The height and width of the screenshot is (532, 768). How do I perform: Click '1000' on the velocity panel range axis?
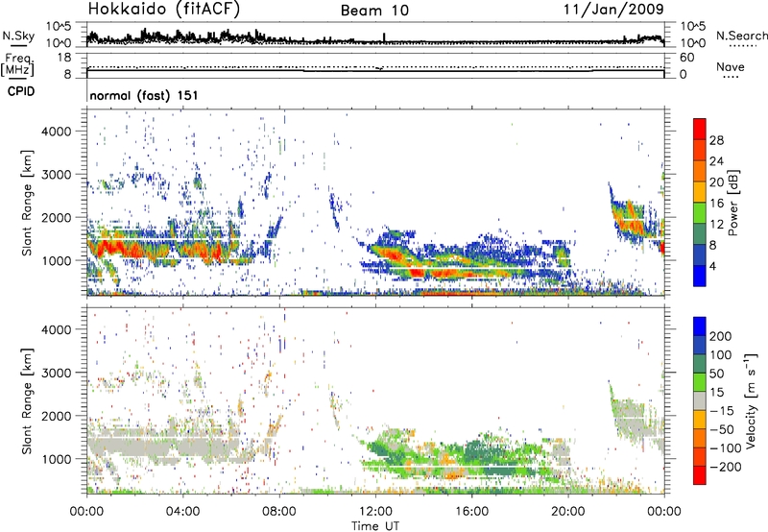[56, 459]
